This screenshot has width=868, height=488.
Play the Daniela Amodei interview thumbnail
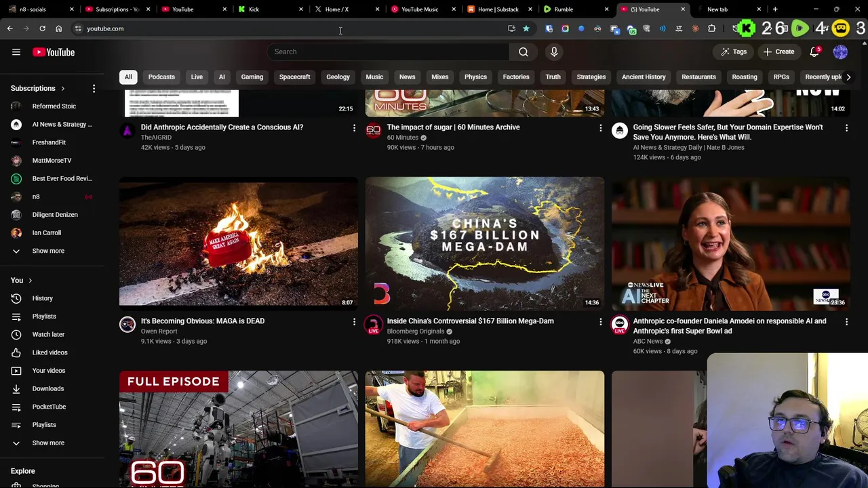pos(731,243)
